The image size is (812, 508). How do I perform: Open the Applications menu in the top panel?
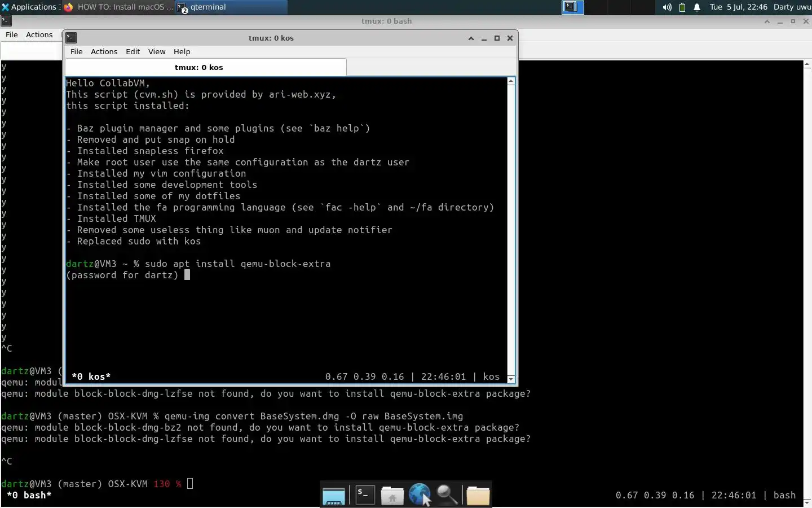31,7
